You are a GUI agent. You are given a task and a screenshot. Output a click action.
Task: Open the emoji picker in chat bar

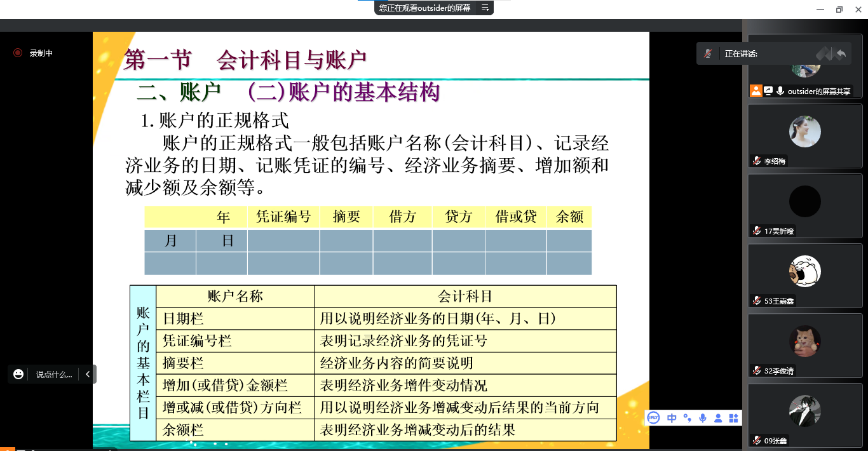tap(18, 374)
